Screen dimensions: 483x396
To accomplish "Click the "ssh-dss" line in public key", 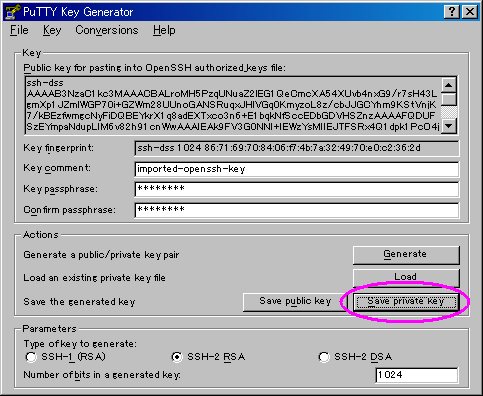I will coord(45,83).
